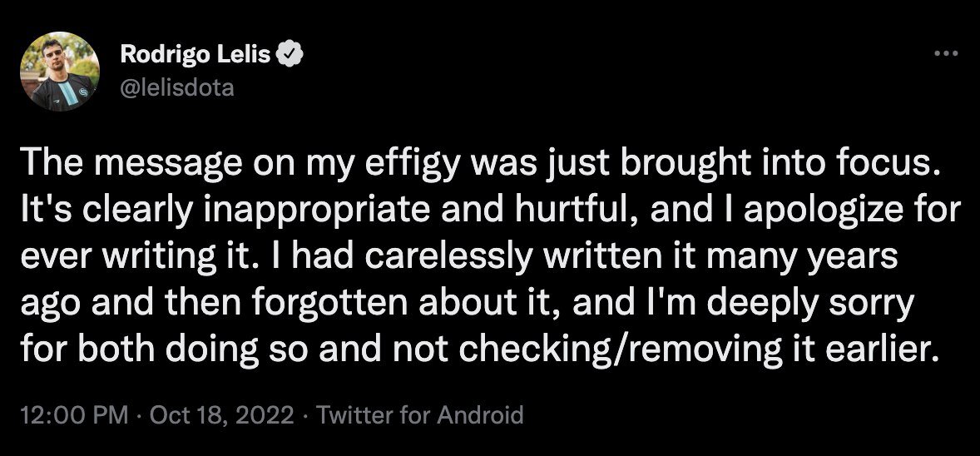Screen dimensions: 980x456
Task: Open the more options three-dot menu
Action: (x=941, y=55)
